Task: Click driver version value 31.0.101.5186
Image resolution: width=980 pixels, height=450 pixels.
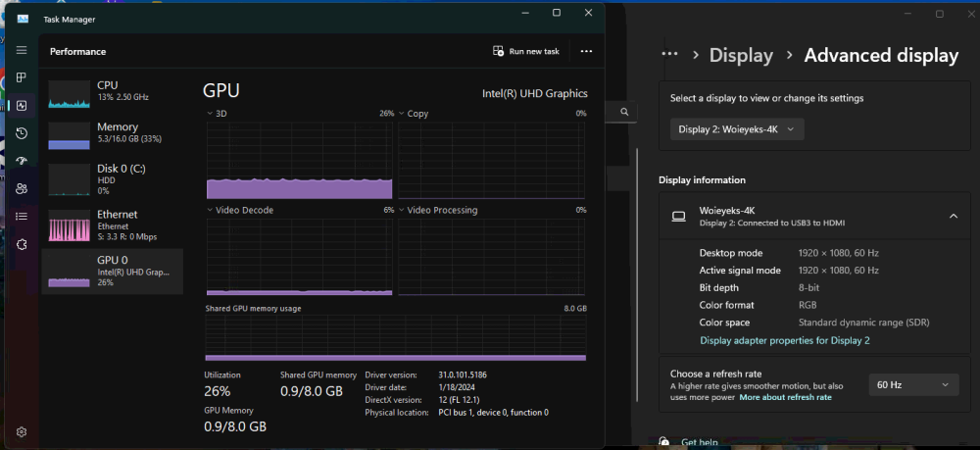Action: click(x=463, y=375)
